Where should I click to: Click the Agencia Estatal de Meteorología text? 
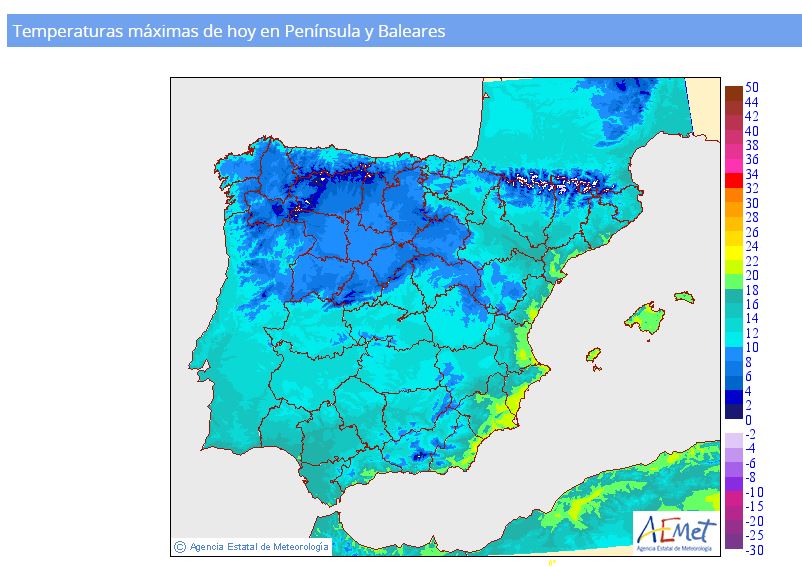pos(259,547)
